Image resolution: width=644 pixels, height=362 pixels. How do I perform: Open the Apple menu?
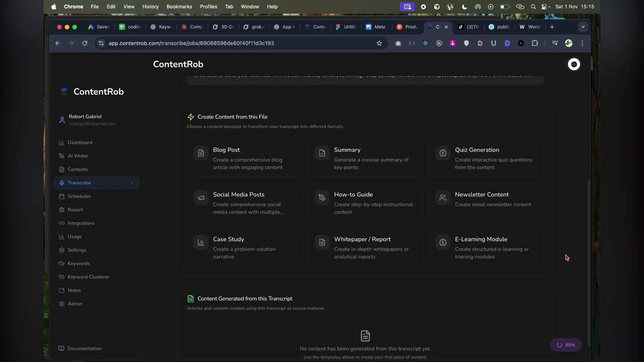[54, 7]
